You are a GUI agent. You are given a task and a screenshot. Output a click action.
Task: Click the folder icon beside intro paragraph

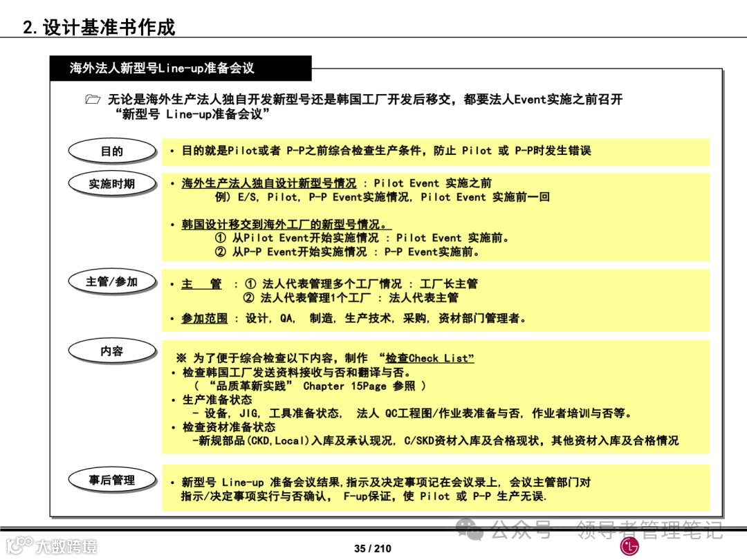pyautogui.click(x=93, y=99)
